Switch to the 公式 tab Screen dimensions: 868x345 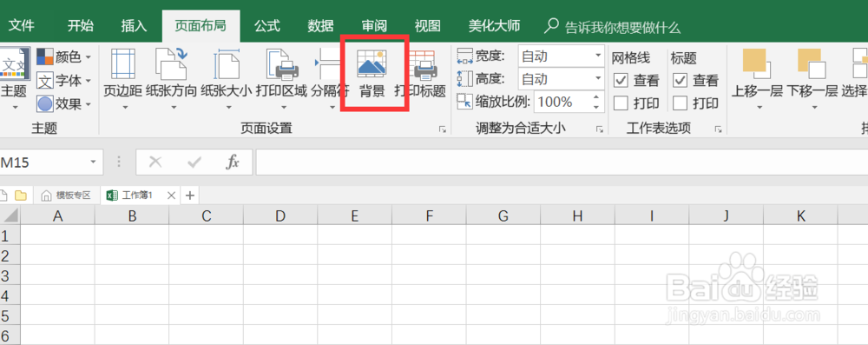(x=267, y=26)
